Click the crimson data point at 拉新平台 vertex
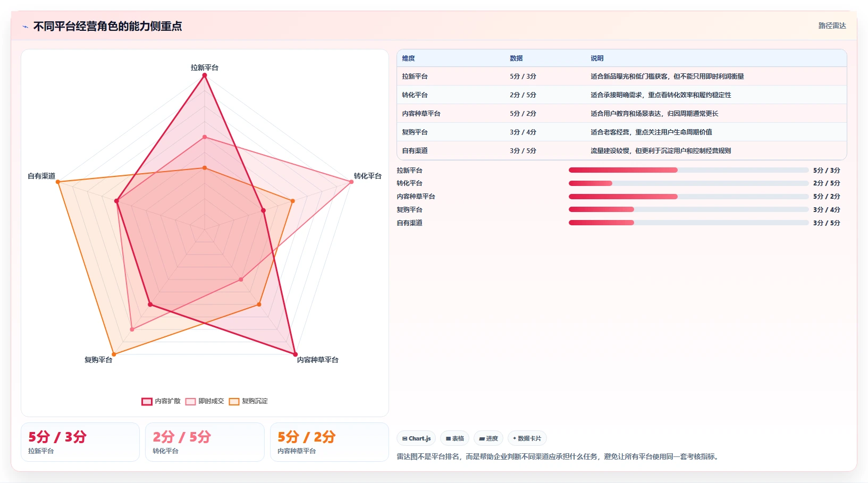The width and height of the screenshot is (868, 483). point(205,75)
